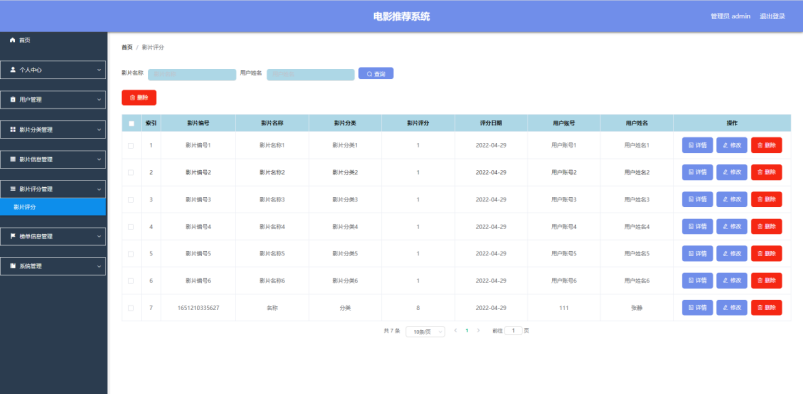Image resolution: width=803 pixels, height=394 pixels.
Task: Click the 管理员 admin label in header
Action: (730, 16)
